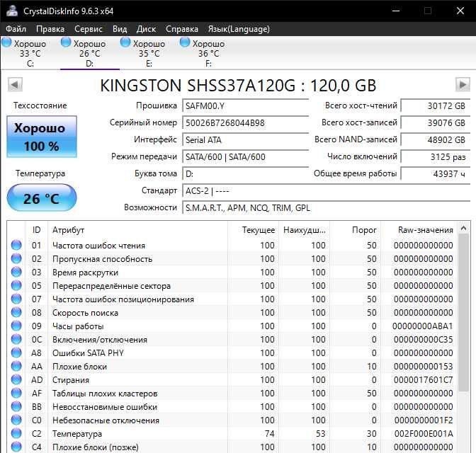The width and height of the screenshot is (476, 453).
Task: Click the Порог column header
Action: (x=356, y=230)
